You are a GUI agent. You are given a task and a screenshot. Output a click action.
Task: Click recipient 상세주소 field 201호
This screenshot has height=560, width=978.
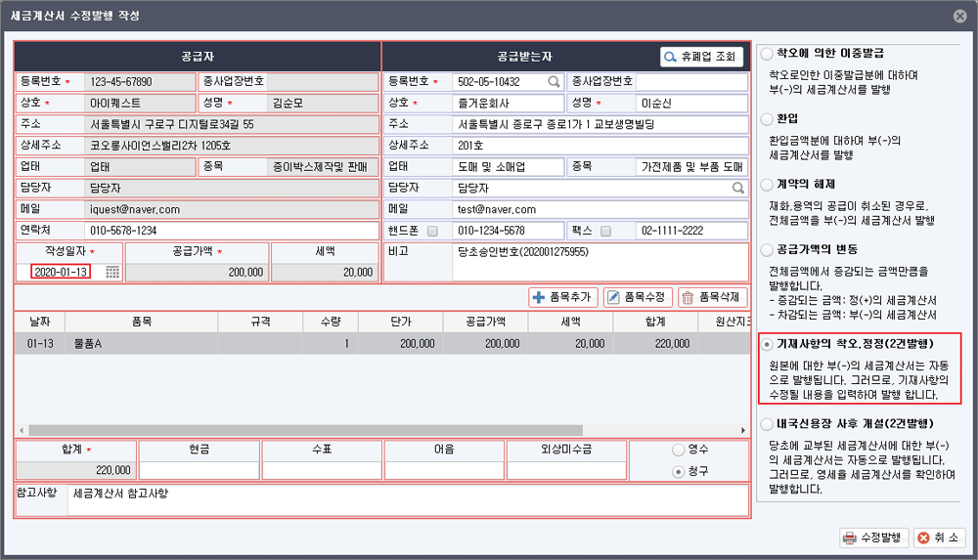[600, 146]
